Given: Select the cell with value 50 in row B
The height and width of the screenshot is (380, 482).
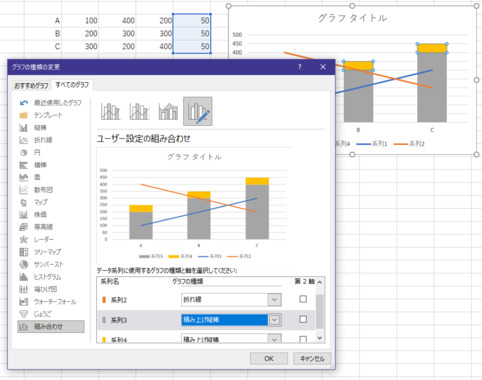Looking at the screenshot, I should [x=192, y=34].
